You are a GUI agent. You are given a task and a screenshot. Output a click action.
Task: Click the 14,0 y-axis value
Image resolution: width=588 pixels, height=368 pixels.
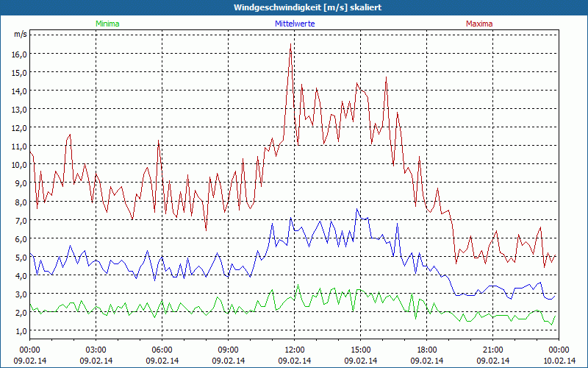[20, 91]
